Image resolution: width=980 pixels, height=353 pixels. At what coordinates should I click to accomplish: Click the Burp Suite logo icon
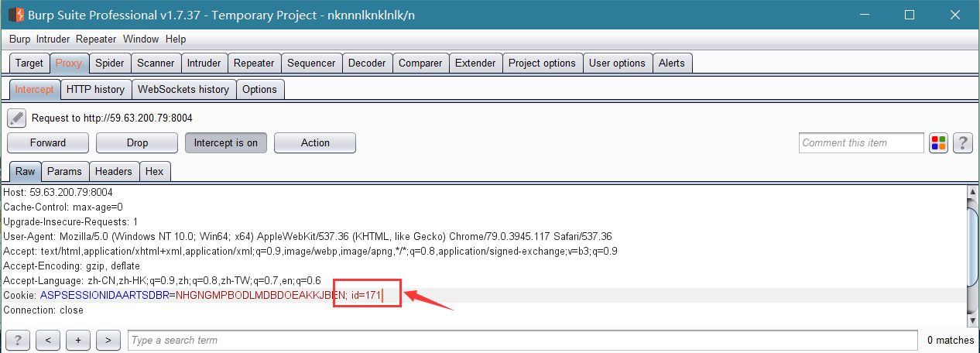[15, 14]
